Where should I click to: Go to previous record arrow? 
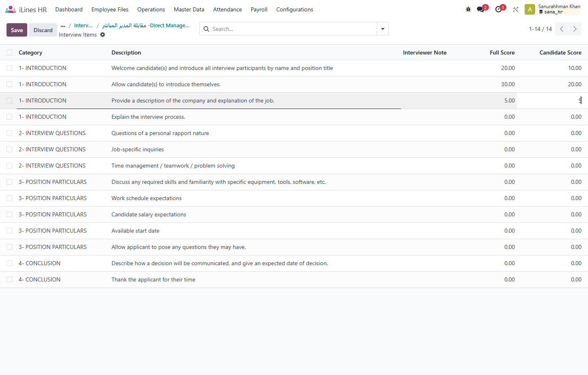[x=562, y=29]
